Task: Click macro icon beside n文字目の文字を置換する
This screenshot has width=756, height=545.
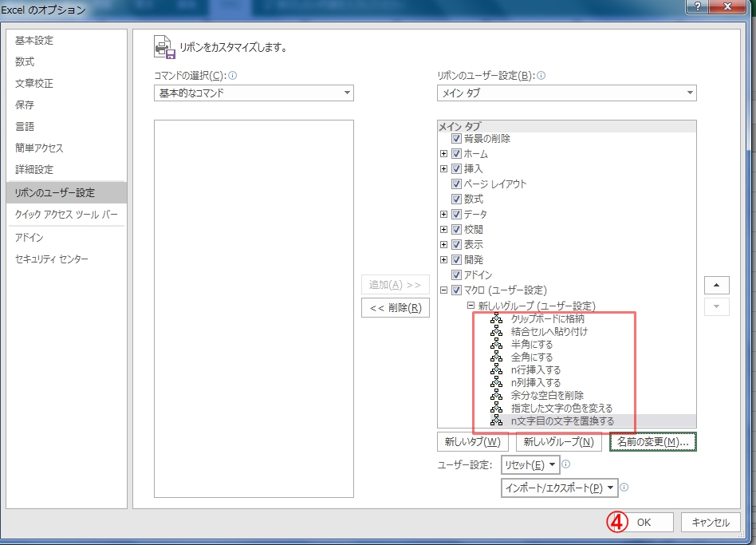Action: coord(496,421)
